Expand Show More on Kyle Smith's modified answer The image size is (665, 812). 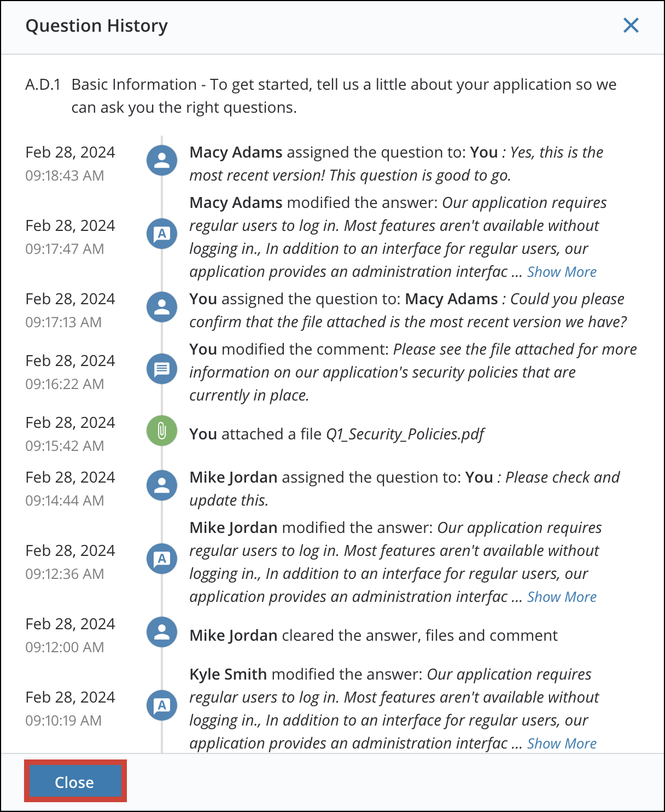coord(562,743)
